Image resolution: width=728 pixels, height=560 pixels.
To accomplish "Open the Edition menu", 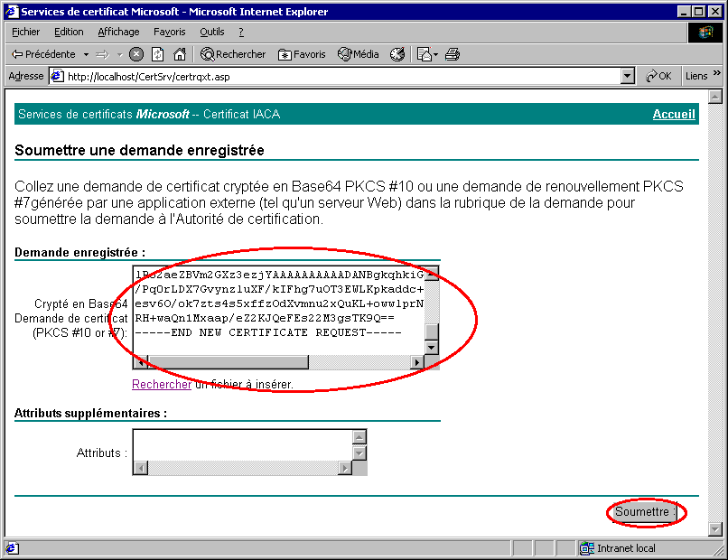I will (69, 32).
